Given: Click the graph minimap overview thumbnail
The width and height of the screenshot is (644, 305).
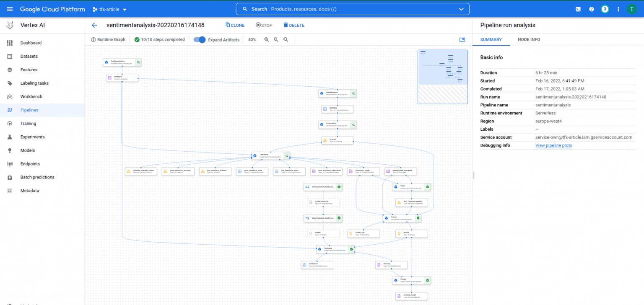Looking at the screenshot, I should click(442, 77).
